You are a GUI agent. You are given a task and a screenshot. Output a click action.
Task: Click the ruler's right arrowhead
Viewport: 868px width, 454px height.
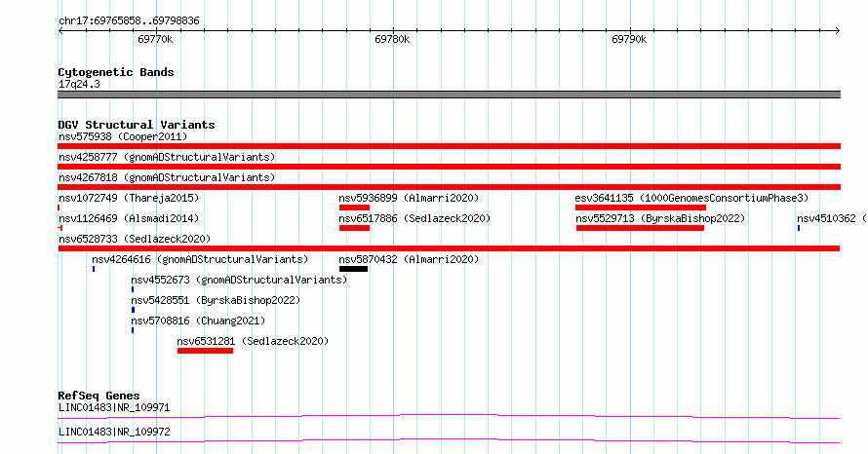tap(838, 30)
